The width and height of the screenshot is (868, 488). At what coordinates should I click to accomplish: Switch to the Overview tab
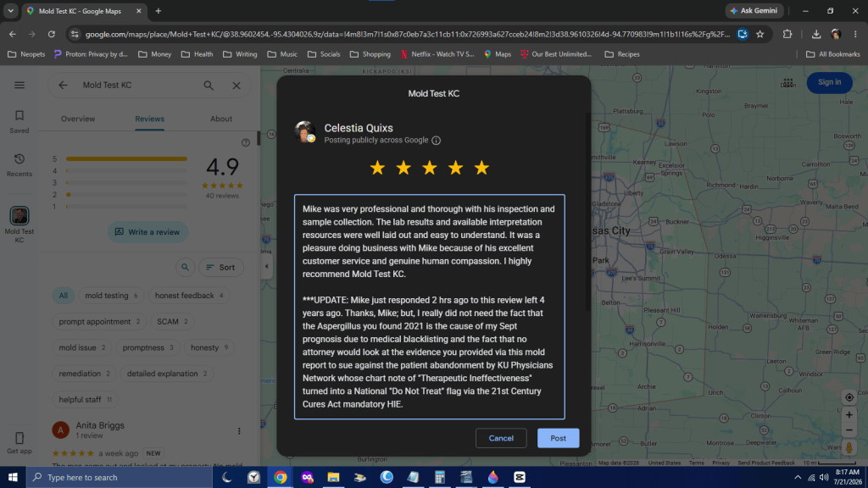tap(78, 119)
